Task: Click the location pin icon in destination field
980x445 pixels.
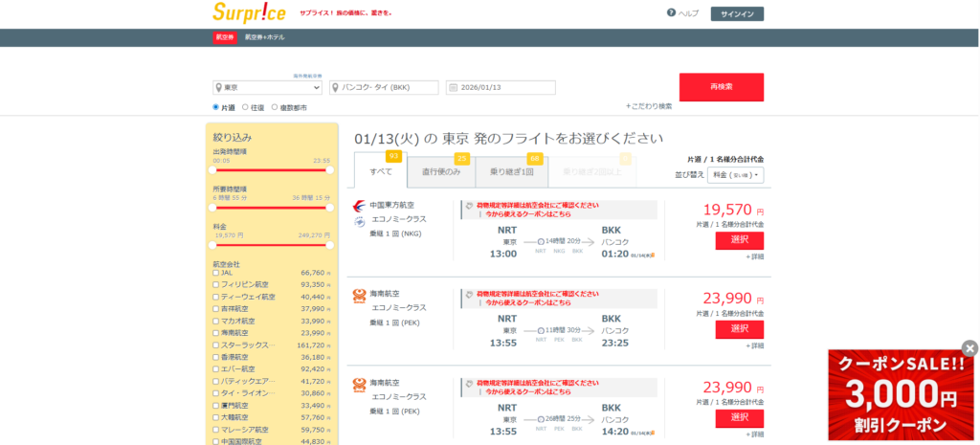Action: [x=335, y=88]
